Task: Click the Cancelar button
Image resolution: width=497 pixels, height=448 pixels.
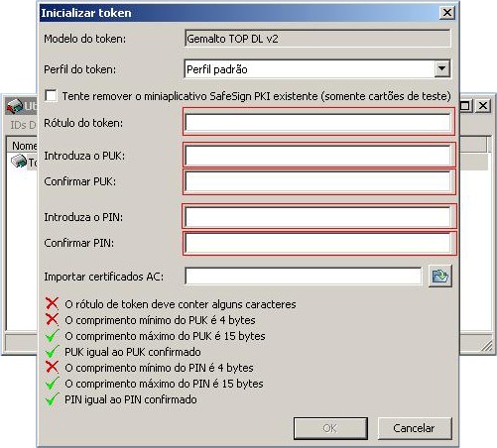Action: pyautogui.click(x=415, y=428)
